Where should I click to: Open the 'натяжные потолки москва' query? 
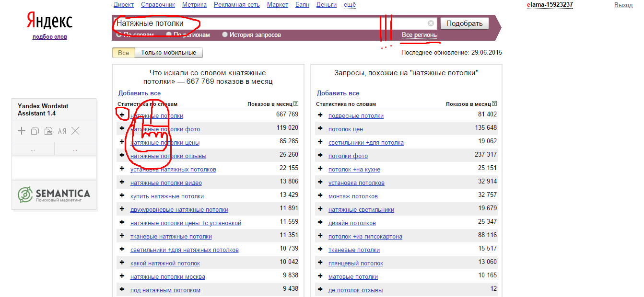[168, 277]
